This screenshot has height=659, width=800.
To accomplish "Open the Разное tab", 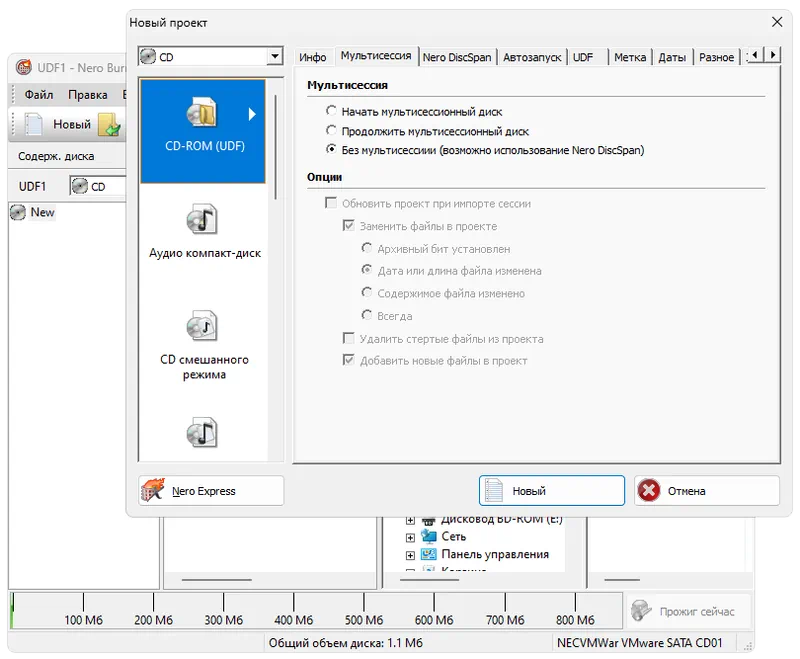I will tap(716, 57).
